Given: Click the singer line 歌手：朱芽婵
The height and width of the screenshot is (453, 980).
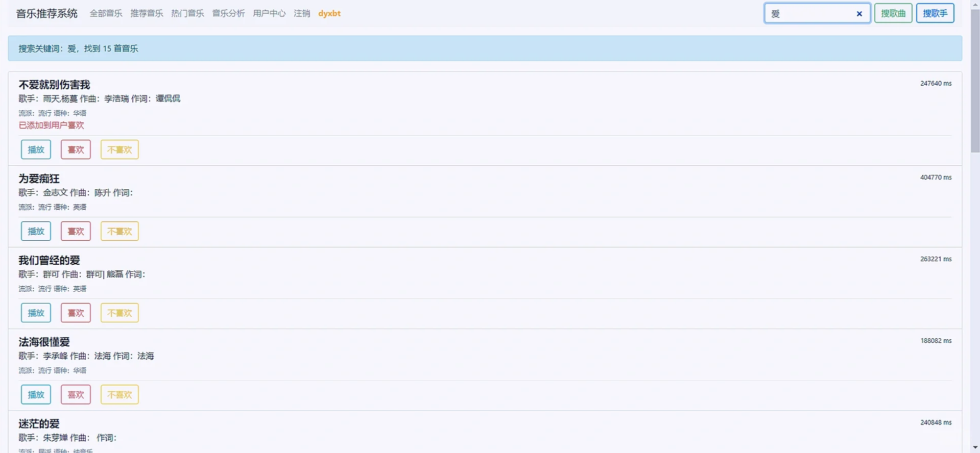Looking at the screenshot, I should tap(43, 438).
